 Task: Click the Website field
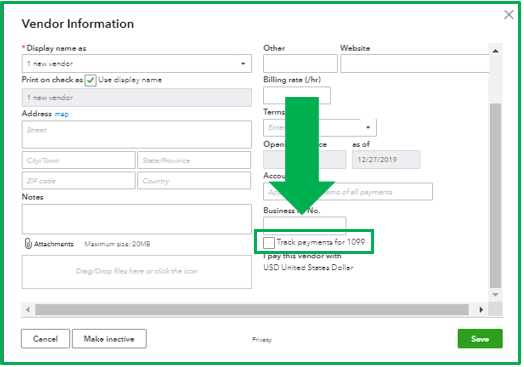click(415, 64)
